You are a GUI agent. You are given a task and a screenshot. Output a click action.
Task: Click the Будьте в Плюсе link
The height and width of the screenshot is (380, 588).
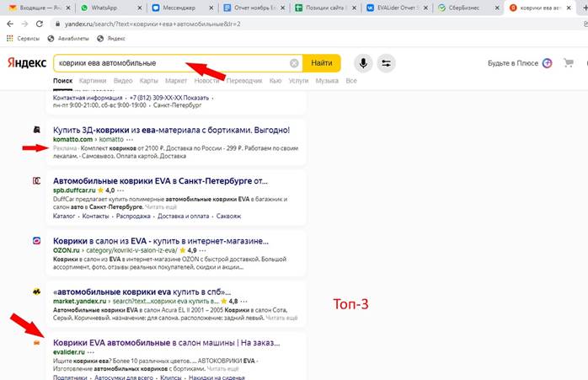click(513, 63)
